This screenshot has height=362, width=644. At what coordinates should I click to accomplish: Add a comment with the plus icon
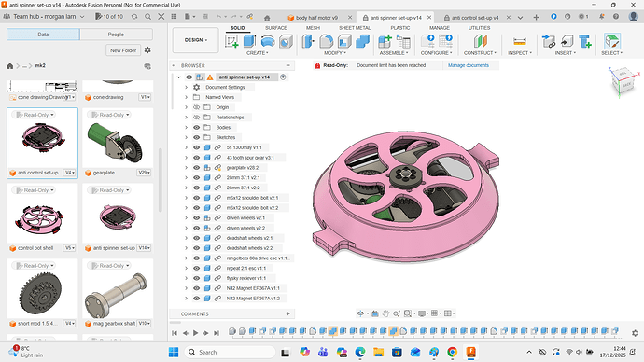pos(287,314)
